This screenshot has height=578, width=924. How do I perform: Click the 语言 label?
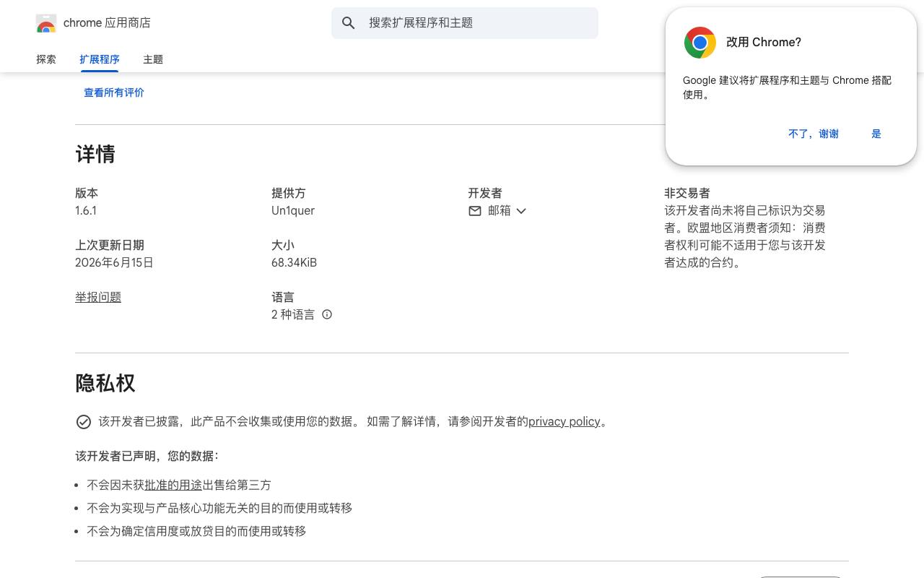pyautogui.click(x=283, y=297)
